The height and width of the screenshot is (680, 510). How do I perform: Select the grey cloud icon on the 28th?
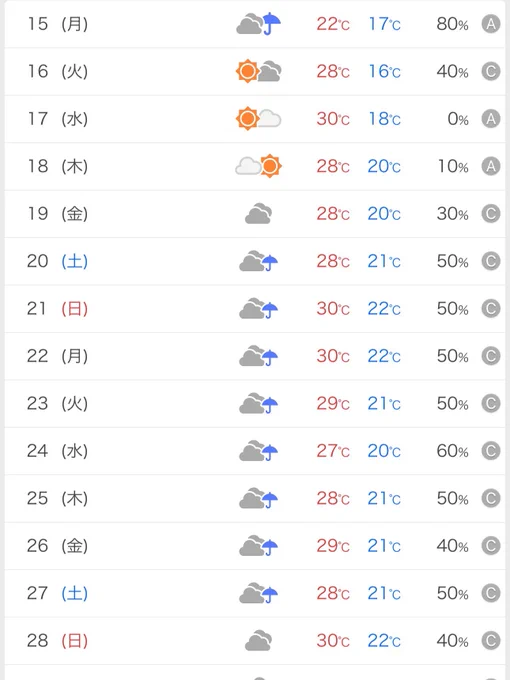258,641
